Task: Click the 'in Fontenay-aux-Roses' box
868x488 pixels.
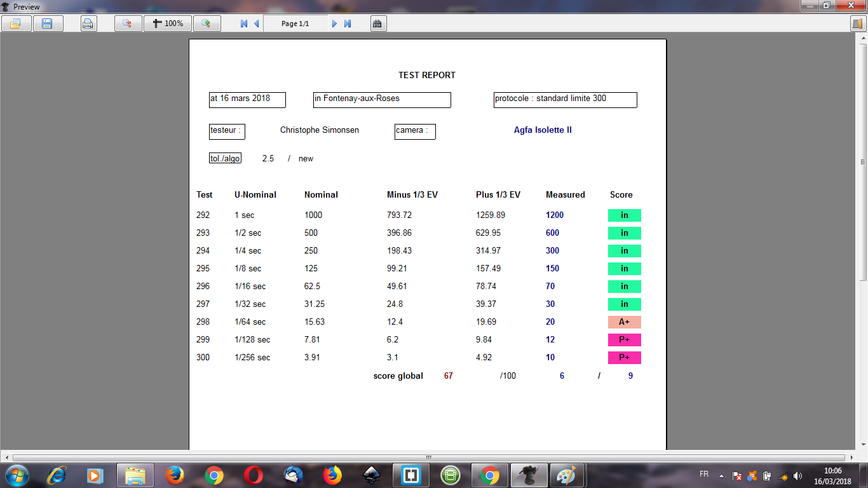Action: [382, 100]
